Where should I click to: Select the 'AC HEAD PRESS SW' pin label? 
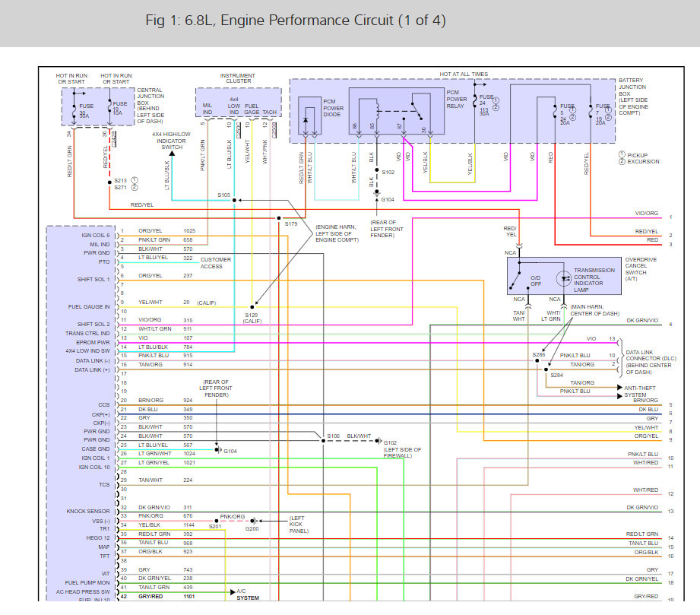83,591
